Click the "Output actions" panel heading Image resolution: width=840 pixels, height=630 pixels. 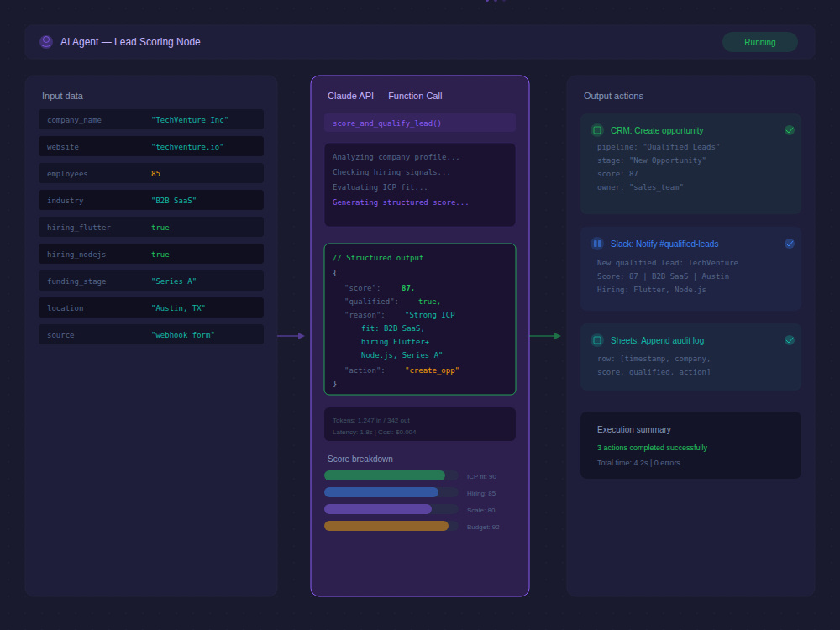[613, 96]
